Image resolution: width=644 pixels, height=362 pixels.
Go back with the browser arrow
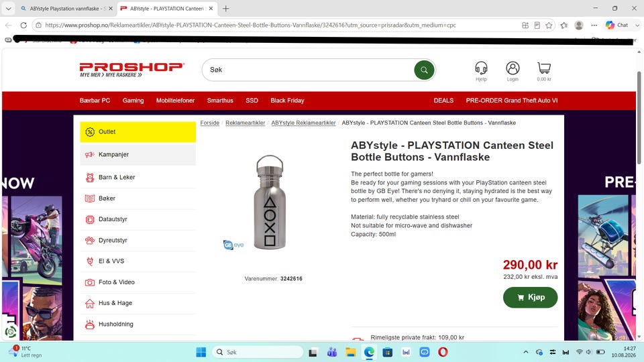pyautogui.click(x=9, y=25)
